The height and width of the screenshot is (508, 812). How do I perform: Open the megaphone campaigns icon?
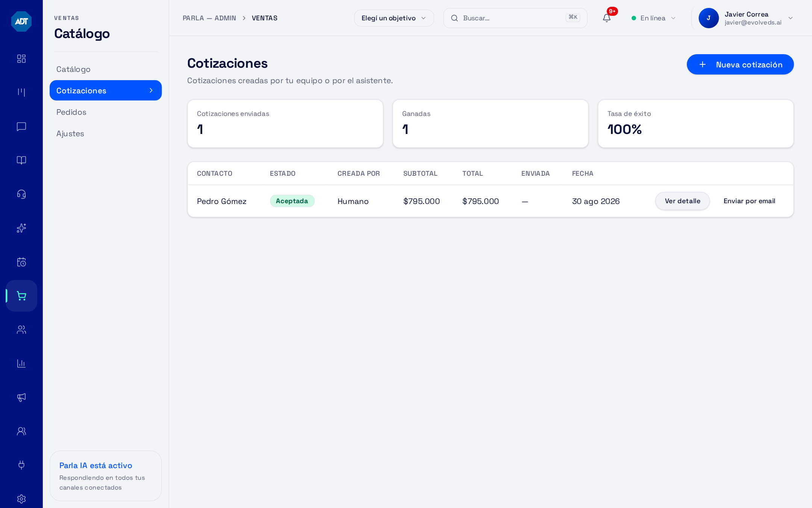click(21, 397)
